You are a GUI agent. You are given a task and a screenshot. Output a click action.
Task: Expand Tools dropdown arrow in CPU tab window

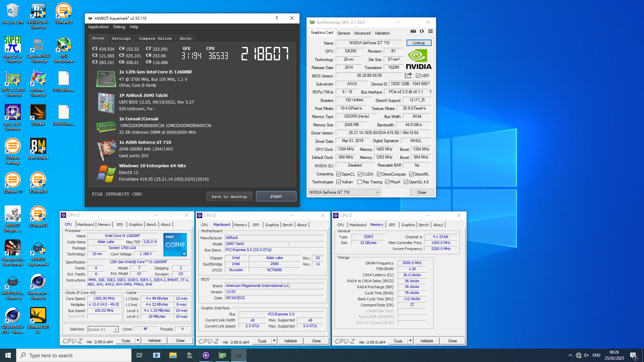pyautogui.click(x=138, y=341)
